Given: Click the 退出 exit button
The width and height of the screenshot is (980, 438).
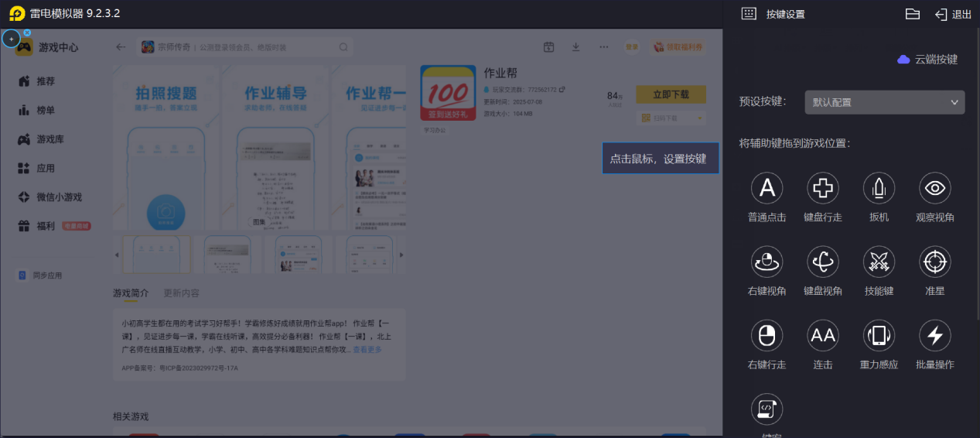Looking at the screenshot, I should [x=953, y=14].
